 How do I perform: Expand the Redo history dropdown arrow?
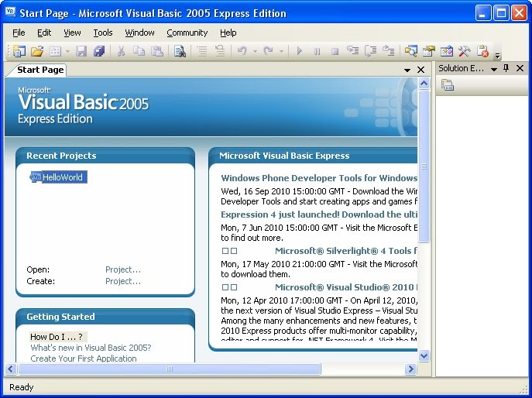coord(282,52)
